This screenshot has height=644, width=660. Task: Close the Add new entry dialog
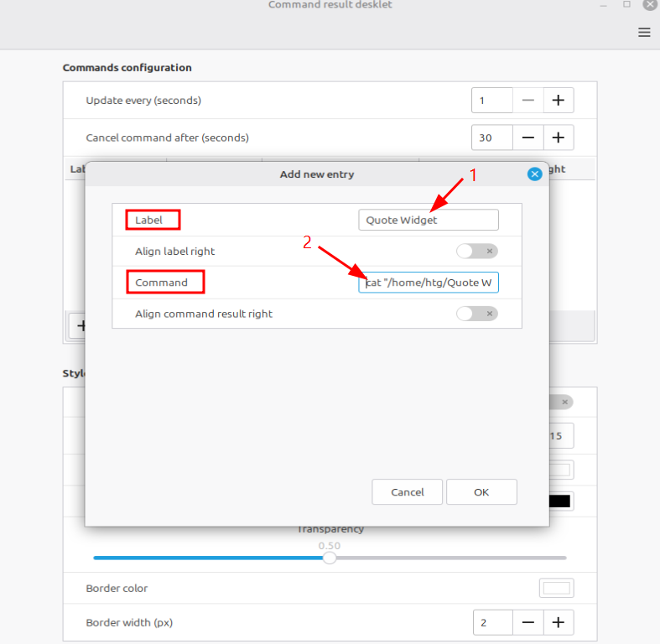534,174
